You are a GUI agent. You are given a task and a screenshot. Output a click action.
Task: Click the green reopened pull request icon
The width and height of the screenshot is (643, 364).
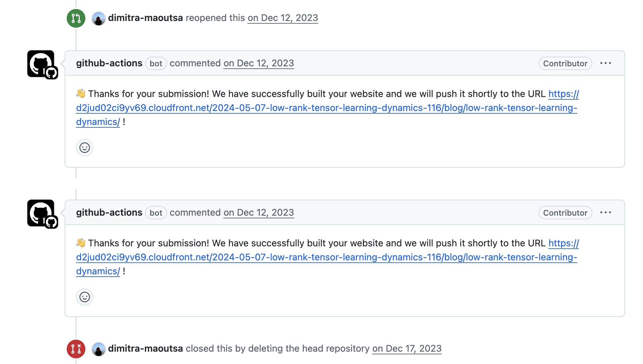(76, 18)
